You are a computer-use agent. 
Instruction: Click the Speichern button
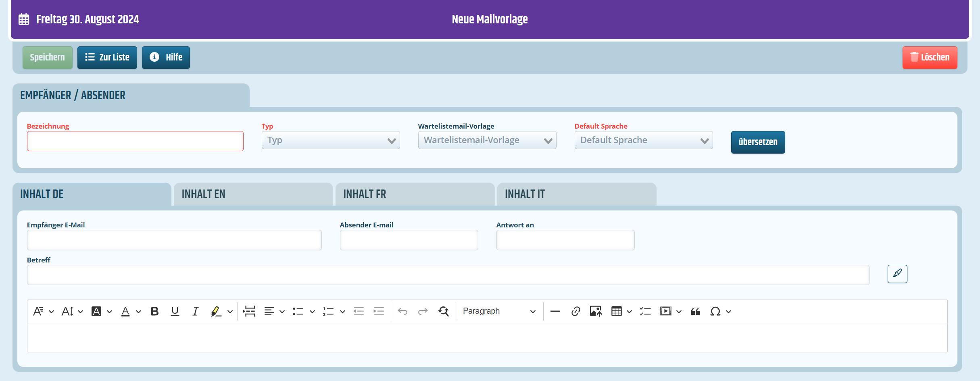tap(48, 58)
